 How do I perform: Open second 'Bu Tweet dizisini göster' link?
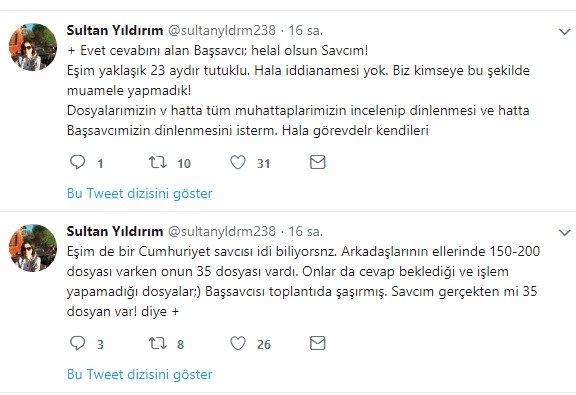point(140,374)
